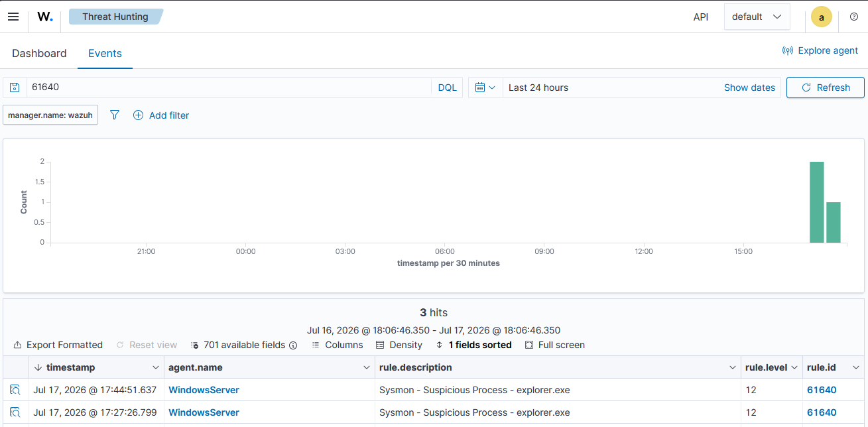Click Add filter button

click(x=161, y=115)
